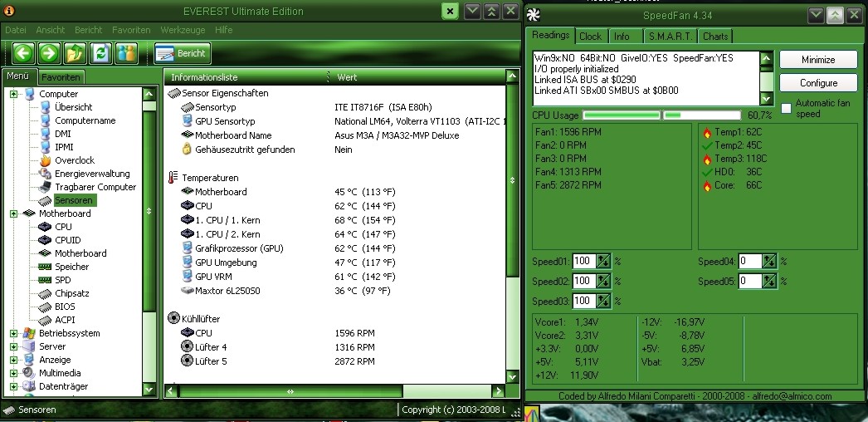The image size is (868, 422).
Task: Click the Grafikprozessor (GPU) monitor icon
Action: click(x=187, y=248)
